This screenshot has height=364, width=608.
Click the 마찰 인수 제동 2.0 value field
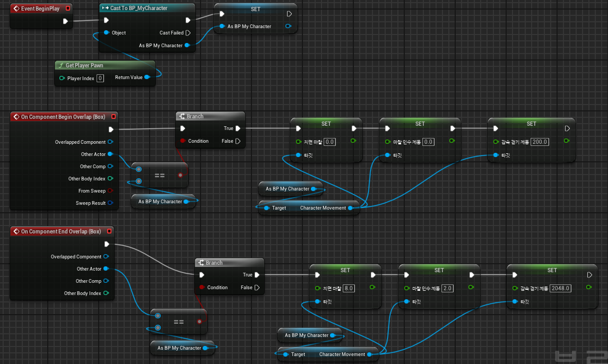447,289
